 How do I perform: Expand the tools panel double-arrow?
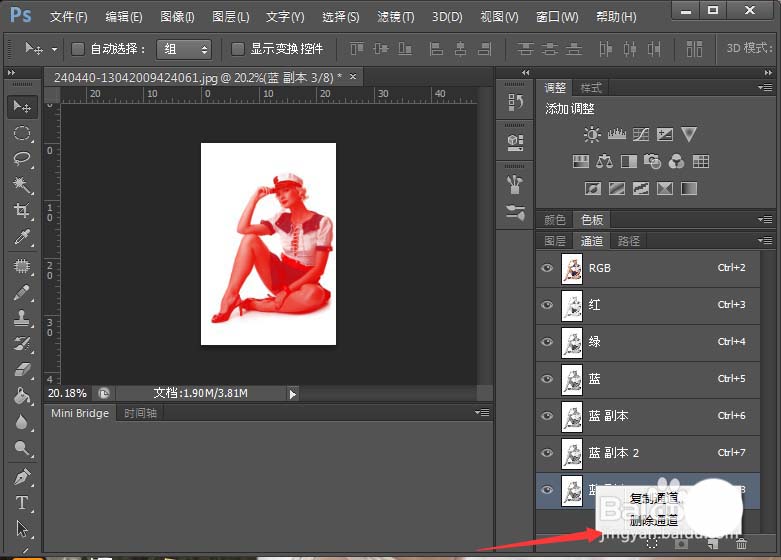(x=11, y=73)
